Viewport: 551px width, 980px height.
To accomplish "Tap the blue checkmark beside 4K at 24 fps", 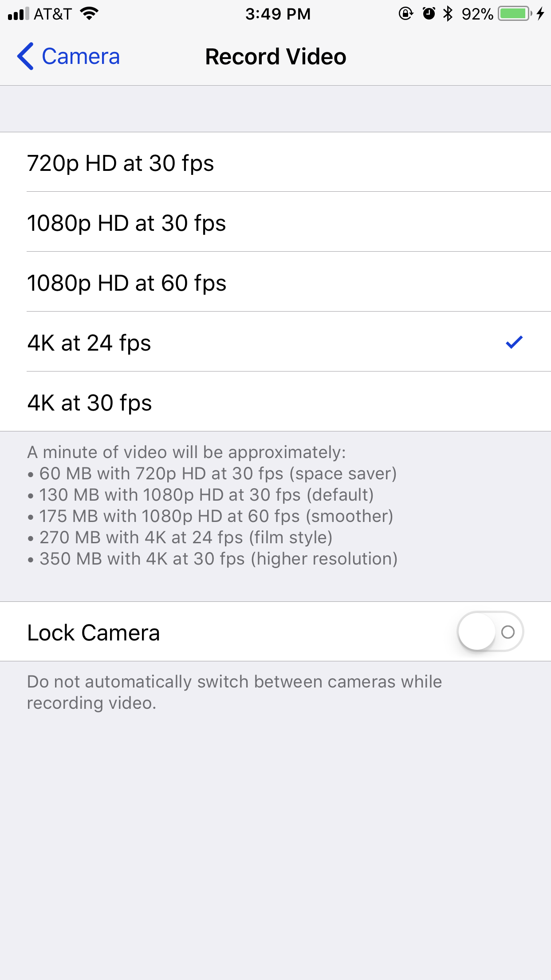I will click(514, 342).
